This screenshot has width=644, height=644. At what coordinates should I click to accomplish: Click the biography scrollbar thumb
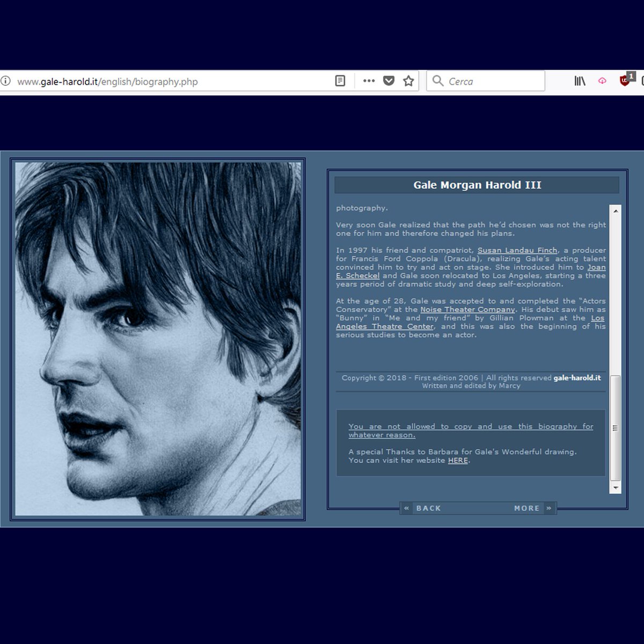[x=616, y=428]
